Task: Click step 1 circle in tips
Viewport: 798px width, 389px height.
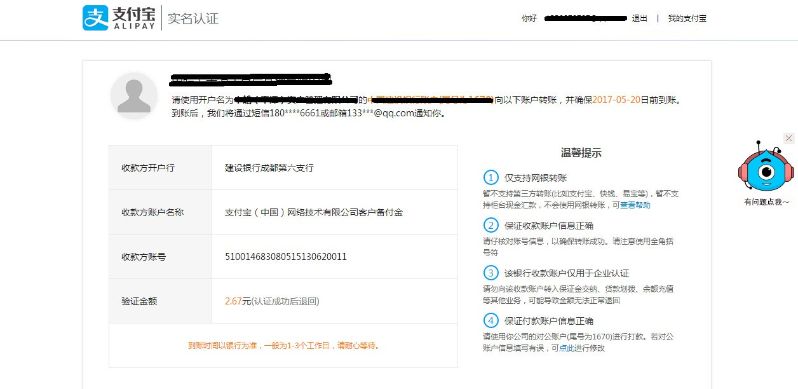Action: [491, 177]
